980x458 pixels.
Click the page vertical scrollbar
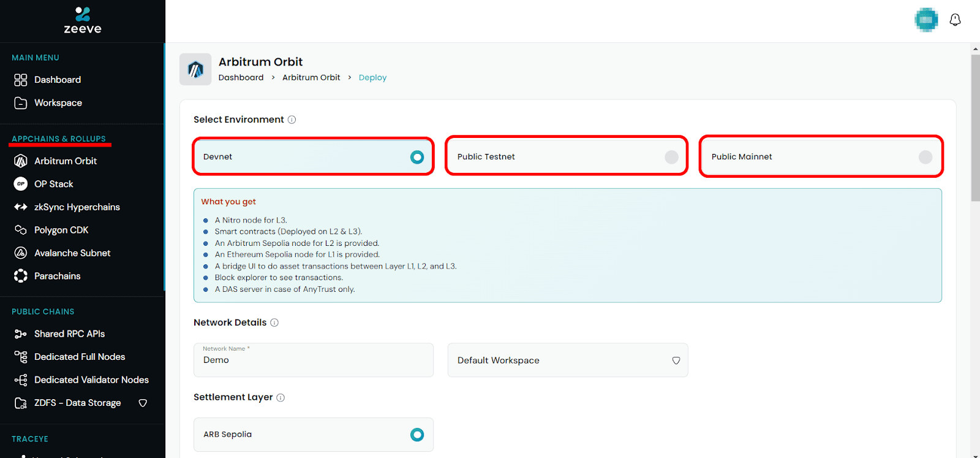[975, 128]
